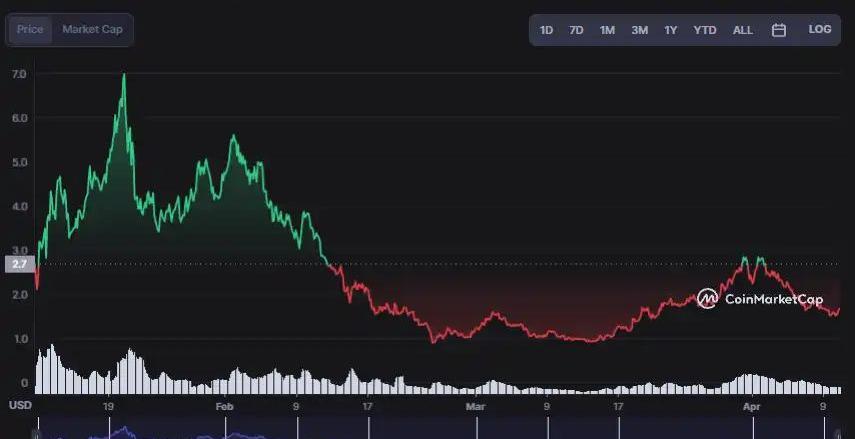Set chart range to 3M

pos(639,30)
